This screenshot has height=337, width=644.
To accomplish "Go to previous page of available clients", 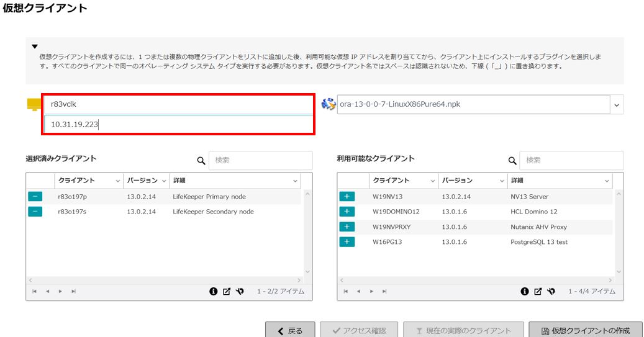I will [x=358, y=292].
